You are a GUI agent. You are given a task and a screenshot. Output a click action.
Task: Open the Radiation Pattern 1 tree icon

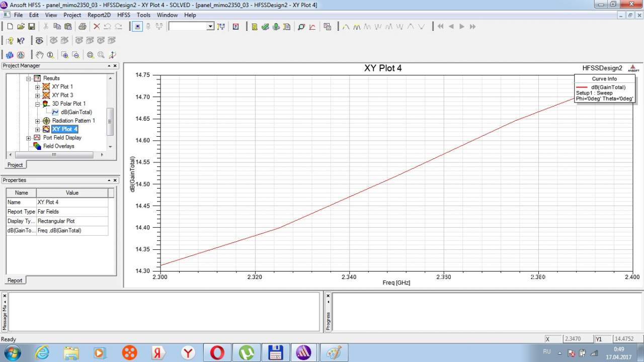click(46, 121)
